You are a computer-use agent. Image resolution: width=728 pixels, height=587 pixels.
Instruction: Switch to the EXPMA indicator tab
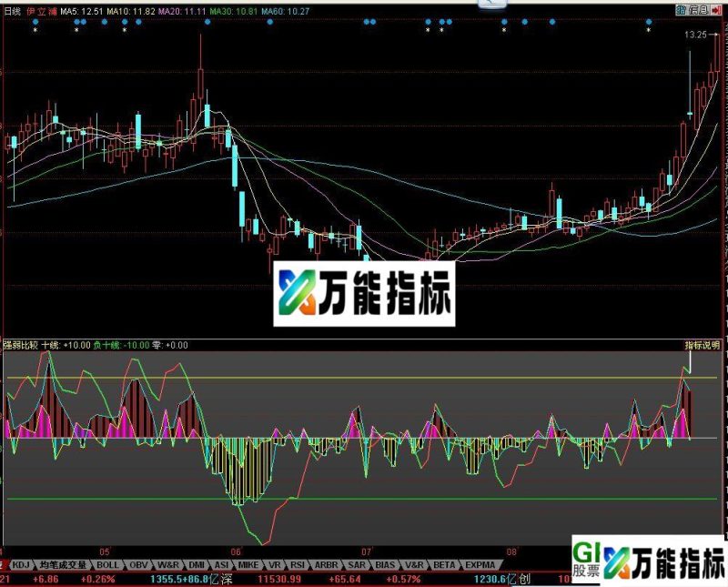(x=480, y=565)
